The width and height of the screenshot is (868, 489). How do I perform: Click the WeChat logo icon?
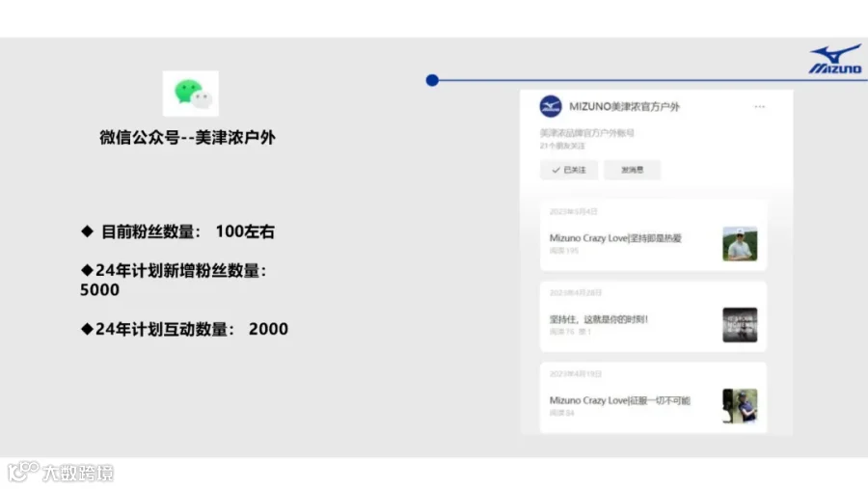pyautogui.click(x=190, y=94)
